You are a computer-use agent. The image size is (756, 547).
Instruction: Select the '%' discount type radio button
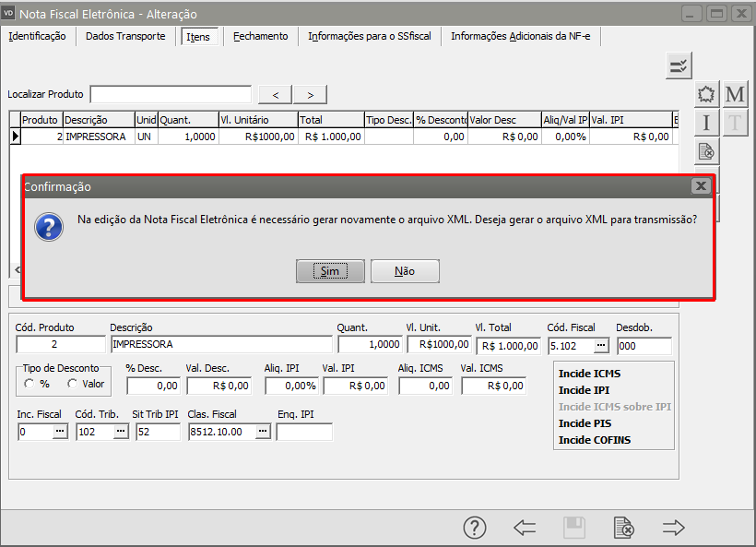point(30,384)
